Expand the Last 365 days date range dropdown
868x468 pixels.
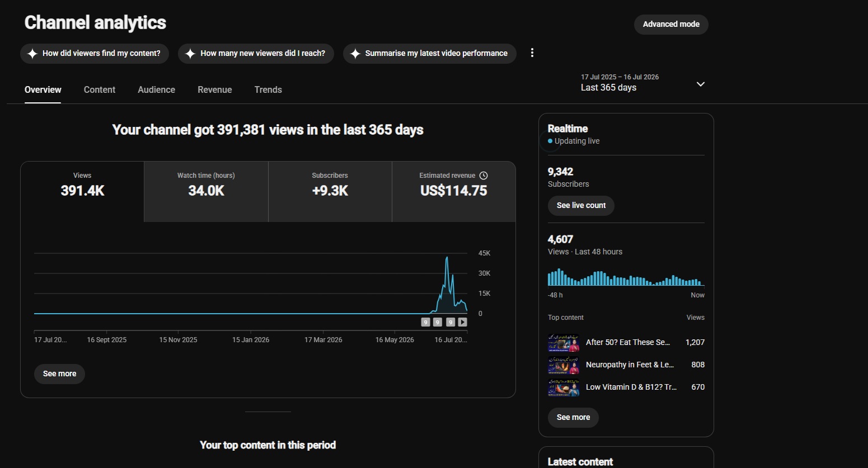[642, 83]
